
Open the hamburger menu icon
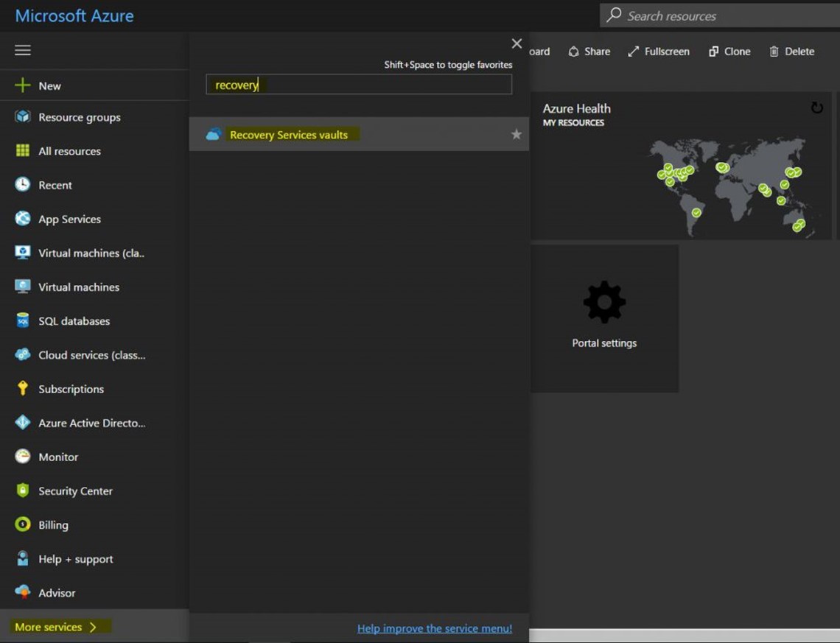pos(23,50)
